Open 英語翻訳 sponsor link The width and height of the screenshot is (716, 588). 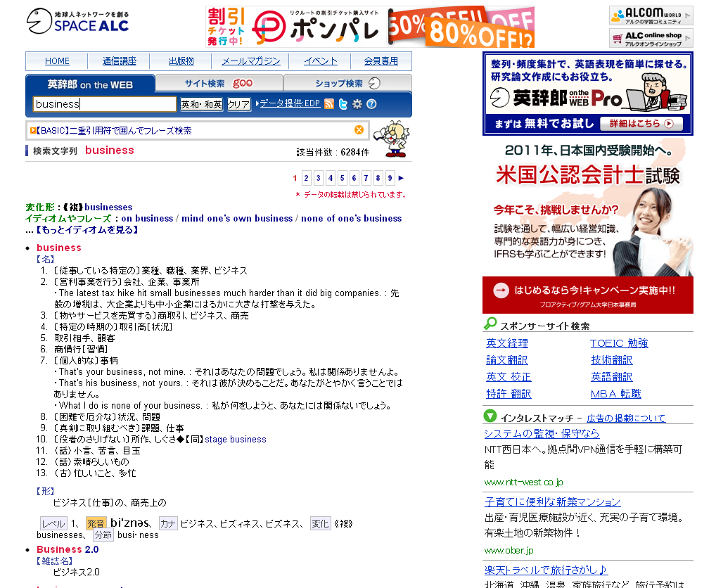pos(611,377)
